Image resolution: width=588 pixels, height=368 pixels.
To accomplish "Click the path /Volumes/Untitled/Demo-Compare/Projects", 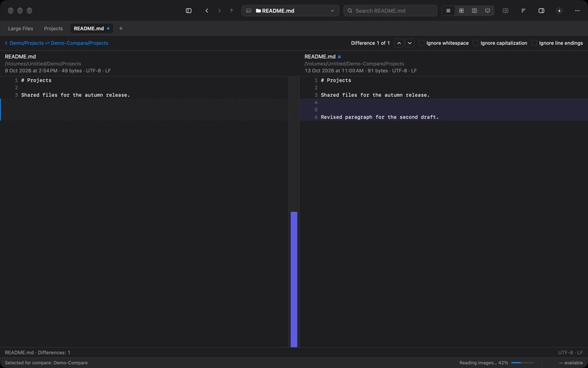I will [x=354, y=64].
